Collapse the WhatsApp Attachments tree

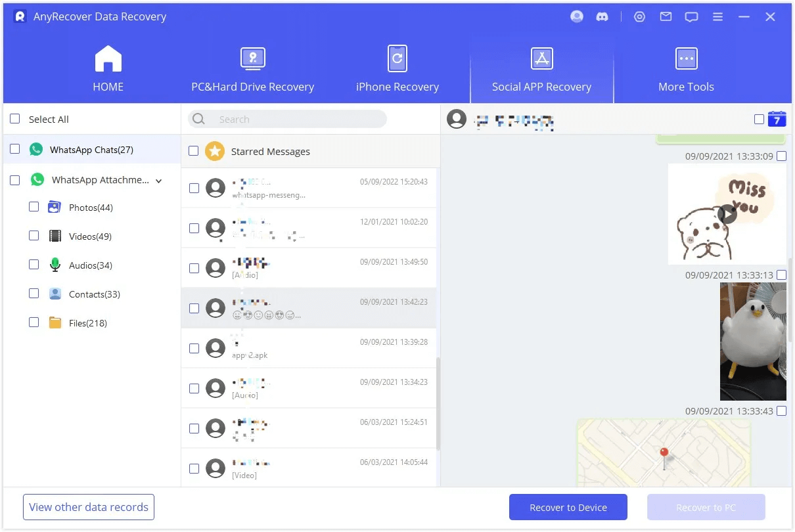(x=158, y=181)
